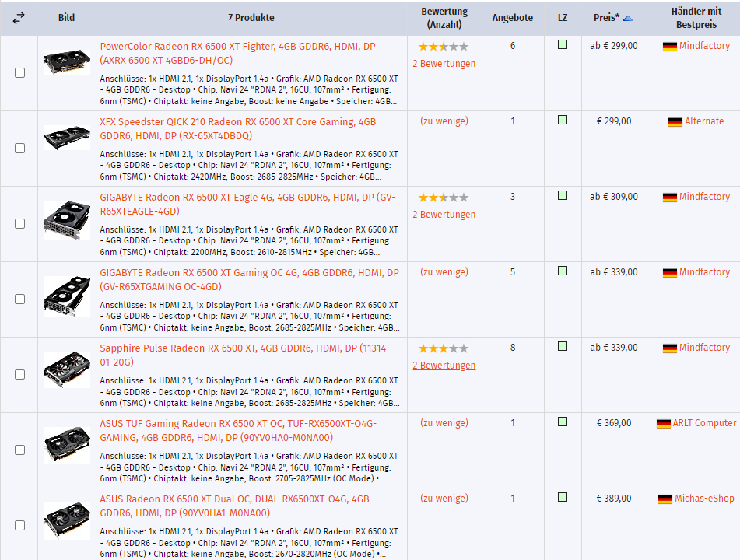Click the Preis sort arrow icon
Screen dimensions: 740x560
click(x=628, y=18)
